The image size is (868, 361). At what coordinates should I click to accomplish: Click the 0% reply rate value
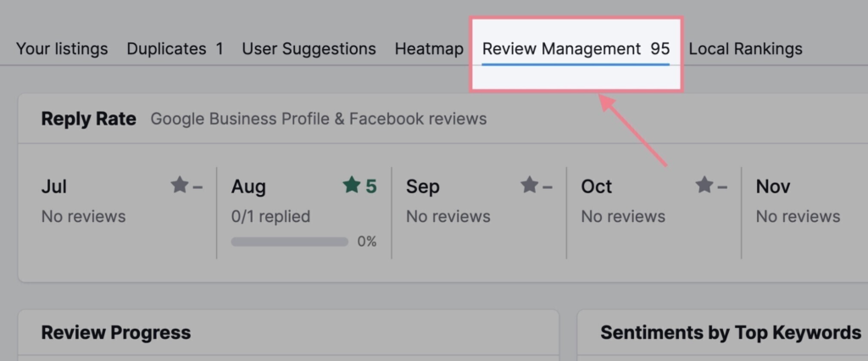[366, 242]
